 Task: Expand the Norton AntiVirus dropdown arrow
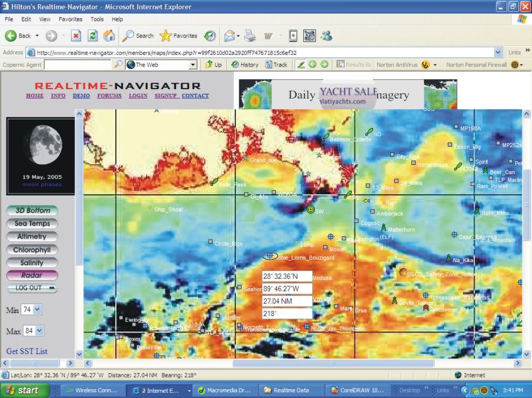pos(435,64)
